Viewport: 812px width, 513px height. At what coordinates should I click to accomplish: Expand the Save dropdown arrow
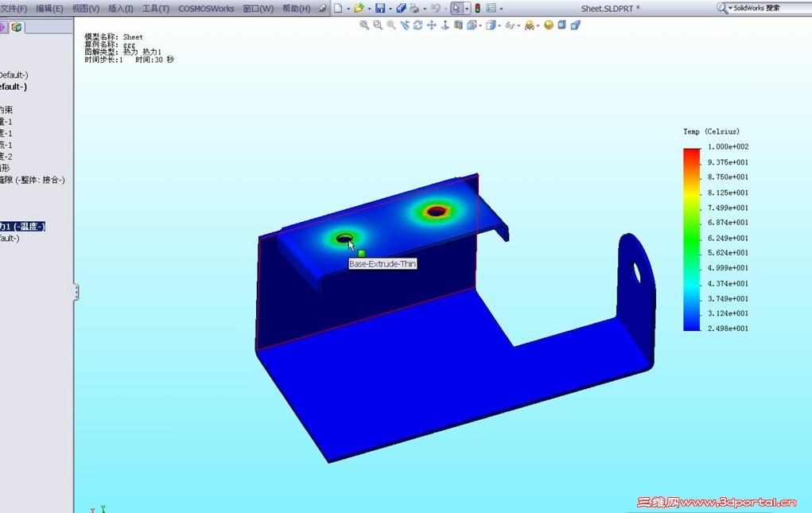point(390,9)
